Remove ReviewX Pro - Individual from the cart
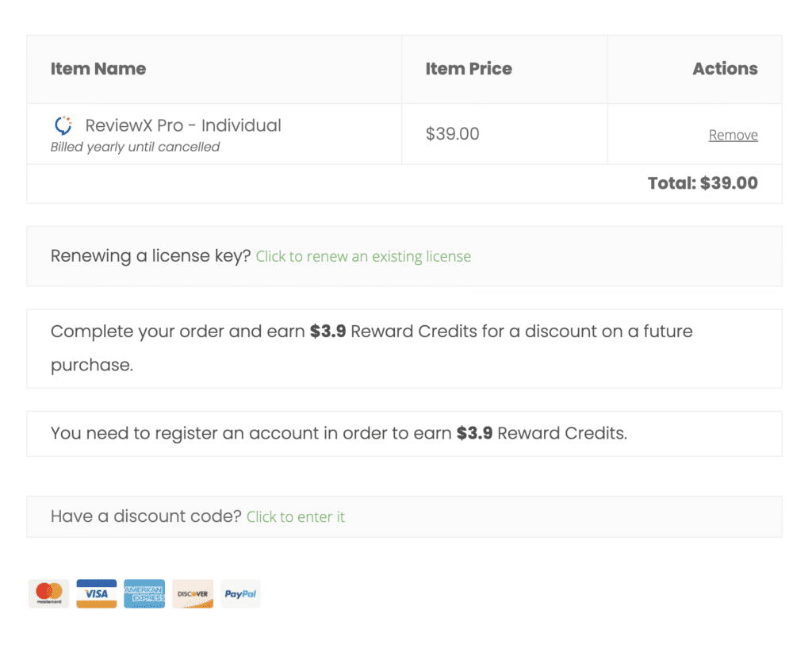Screen dimensions: 812x648 733,135
